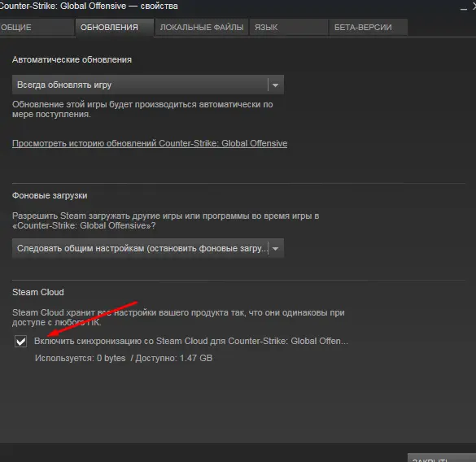This screenshot has width=476, height=462.
Task: Switch to the ОБЩИЕ tab
Action: pyautogui.click(x=37, y=28)
